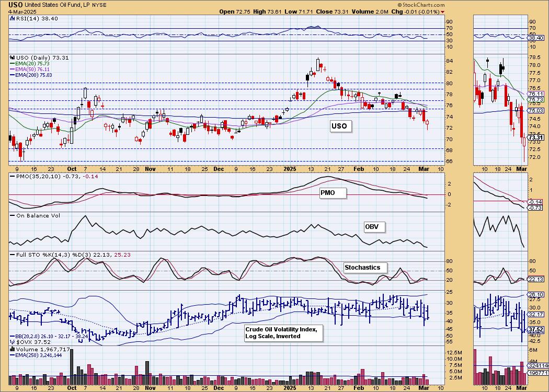Click the $OVX 37.52 legend entry
Viewport: 549px width, 392px height.
(x=30, y=342)
